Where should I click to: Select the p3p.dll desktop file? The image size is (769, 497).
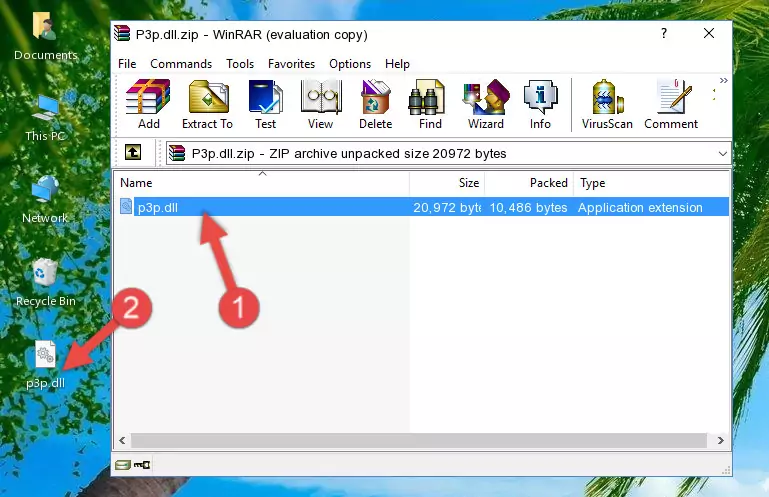click(45, 366)
